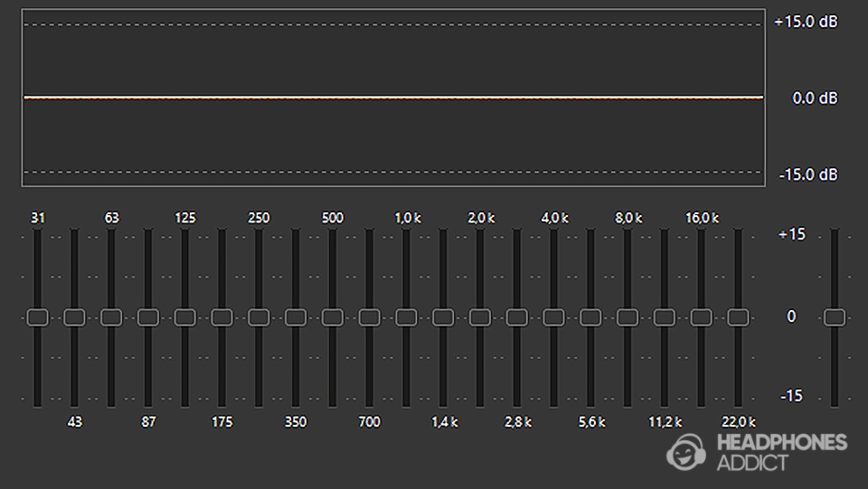
Task: Click the 8,0k band slider handle
Action: click(627, 317)
